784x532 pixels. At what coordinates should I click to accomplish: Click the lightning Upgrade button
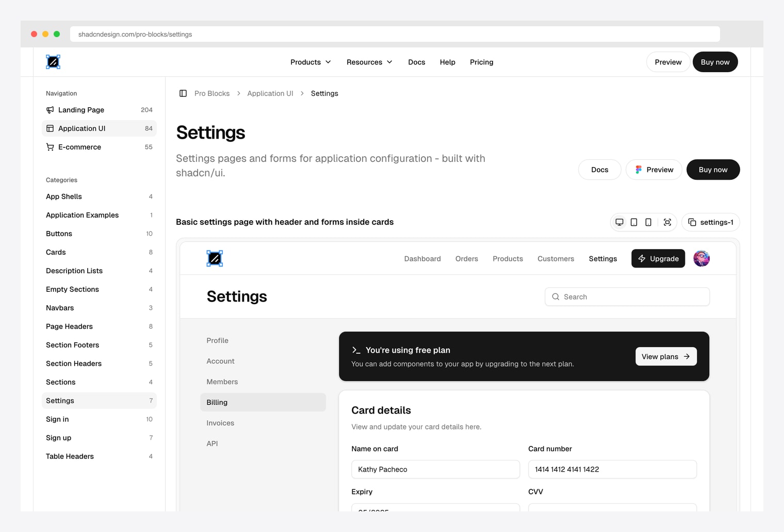point(658,258)
